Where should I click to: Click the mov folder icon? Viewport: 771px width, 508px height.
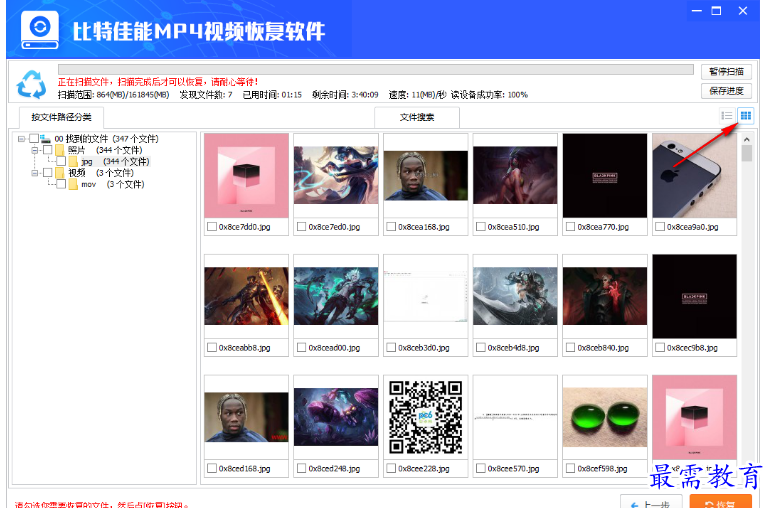tap(73, 184)
